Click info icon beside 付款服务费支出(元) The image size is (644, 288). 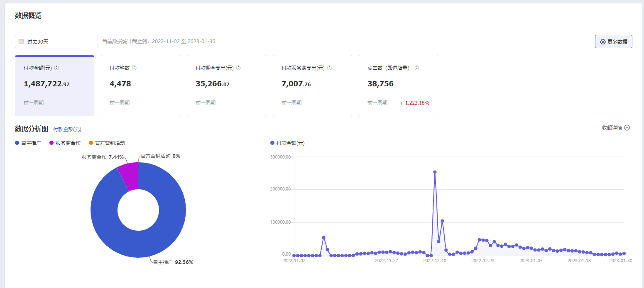point(329,68)
